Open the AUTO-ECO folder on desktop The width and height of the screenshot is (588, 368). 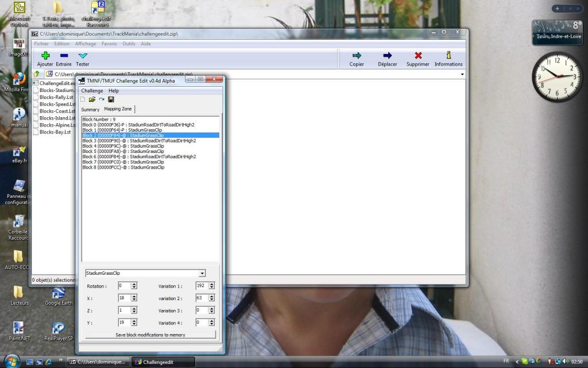click(x=17, y=260)
